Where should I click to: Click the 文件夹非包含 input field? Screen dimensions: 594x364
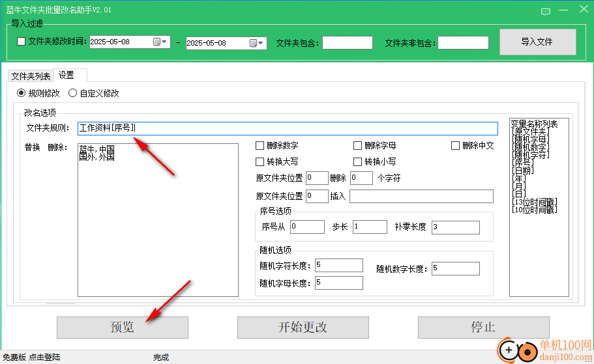pyautogui.click(x=463, y=43)
